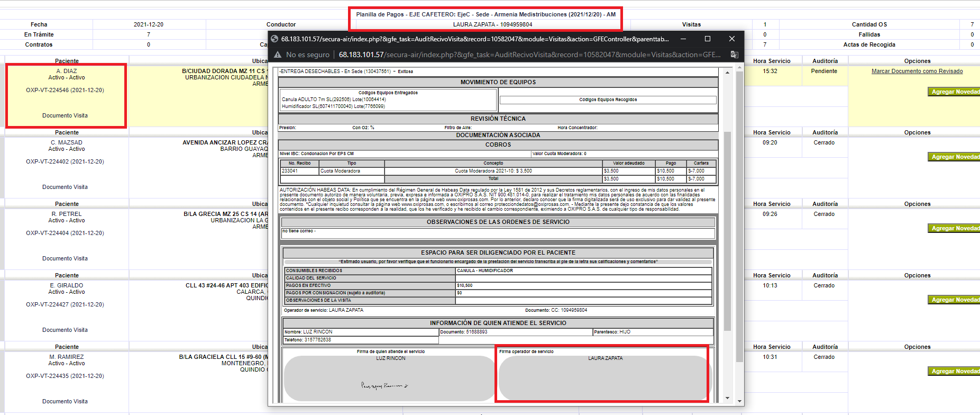Click visit code OXP-VT-224435

65,376
